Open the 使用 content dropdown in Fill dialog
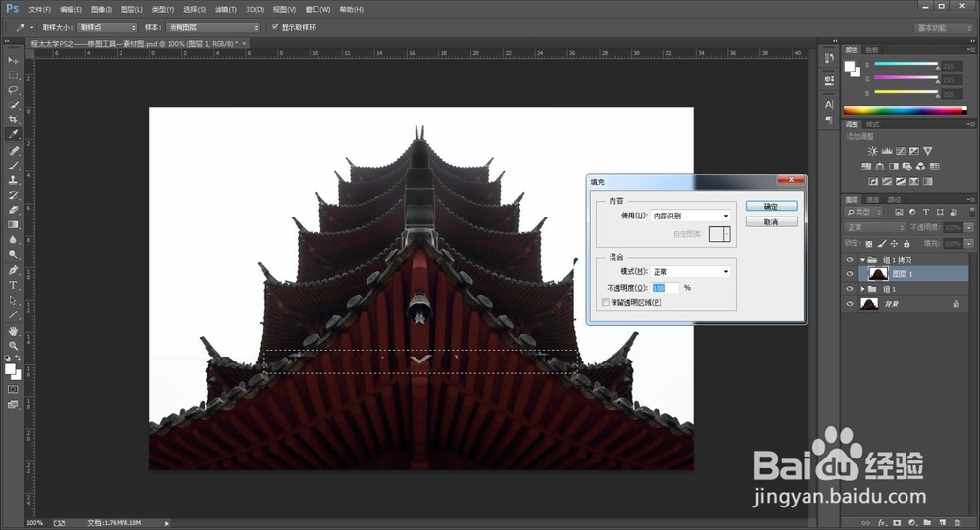This screenshot has width=980, height=530. tap(691, 216)
